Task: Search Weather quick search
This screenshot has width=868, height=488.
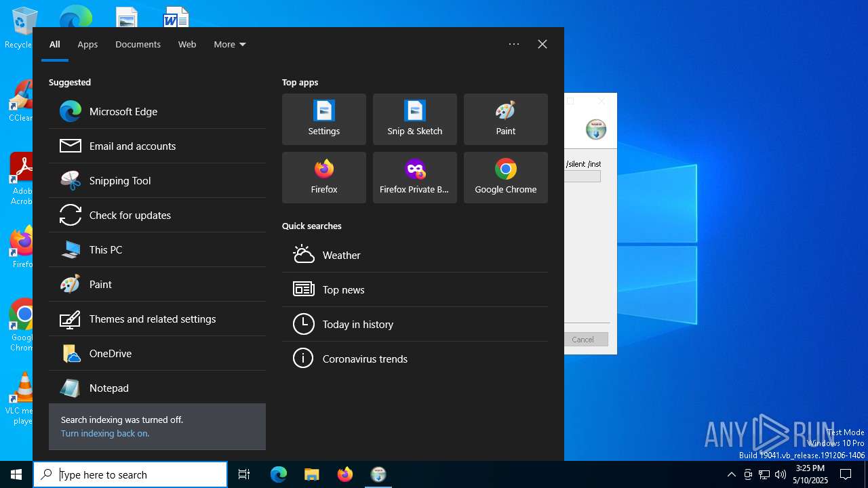Action: 415,255
